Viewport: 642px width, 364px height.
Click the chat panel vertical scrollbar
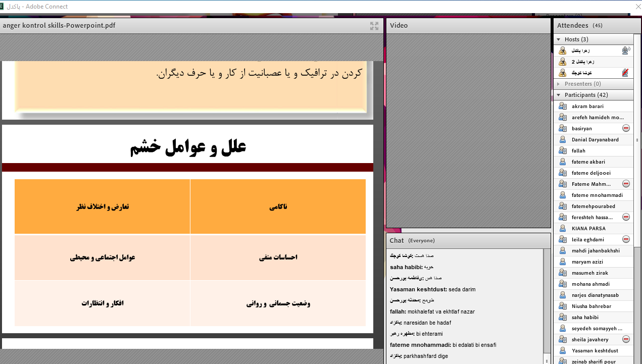click(x=547, y=303)
